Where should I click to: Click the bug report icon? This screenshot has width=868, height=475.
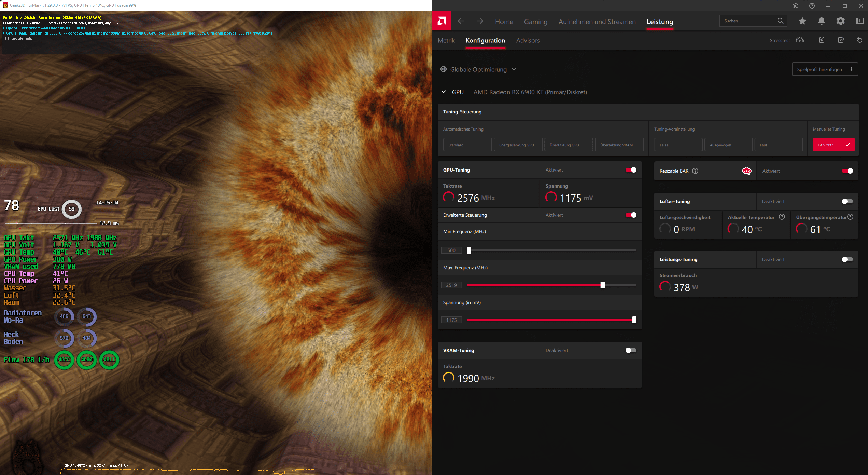796,6
